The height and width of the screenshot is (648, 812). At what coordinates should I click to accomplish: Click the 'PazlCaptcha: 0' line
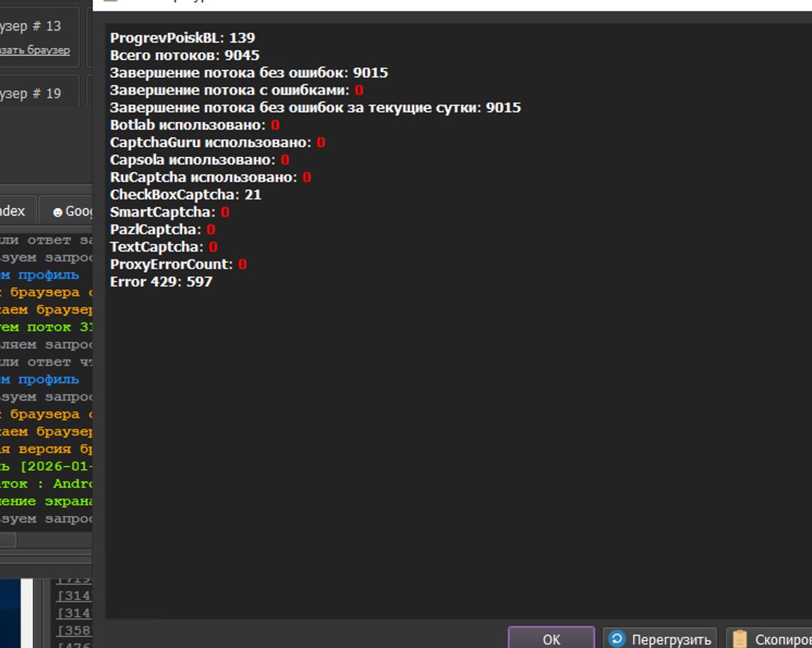tap(163, 230)
